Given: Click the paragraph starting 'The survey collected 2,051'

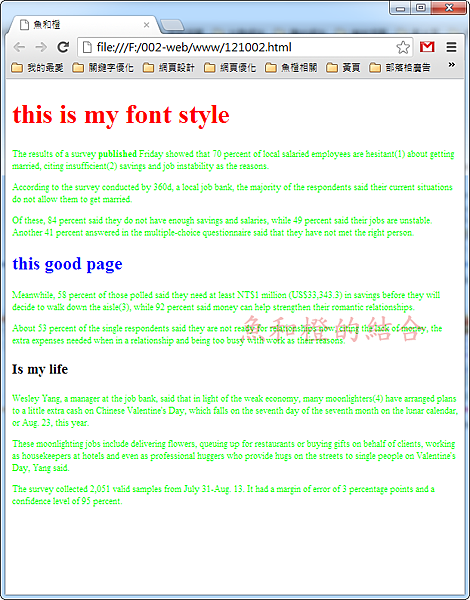Looking at the screenshot, I should 223,495.
